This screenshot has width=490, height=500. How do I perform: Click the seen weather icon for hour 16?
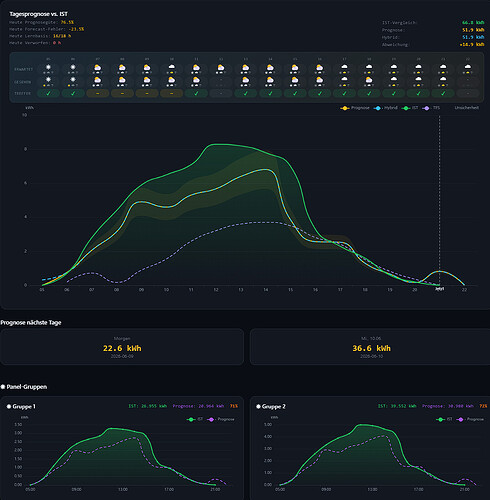click(x=320, y=80)
